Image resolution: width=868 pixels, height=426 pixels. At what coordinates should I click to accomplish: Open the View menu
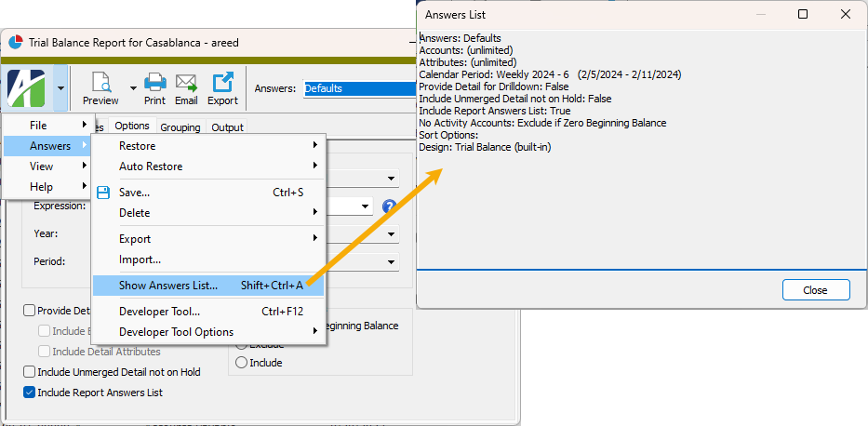coord(47,166)
